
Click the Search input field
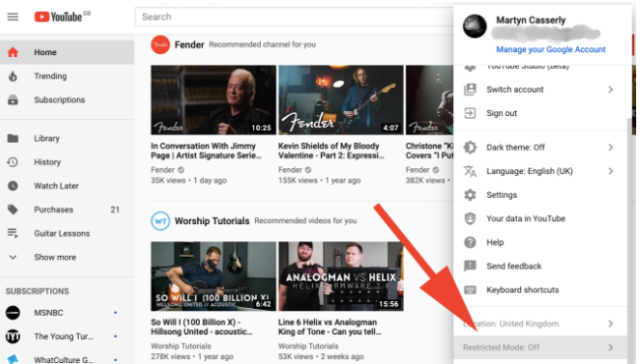click(294, 17)
